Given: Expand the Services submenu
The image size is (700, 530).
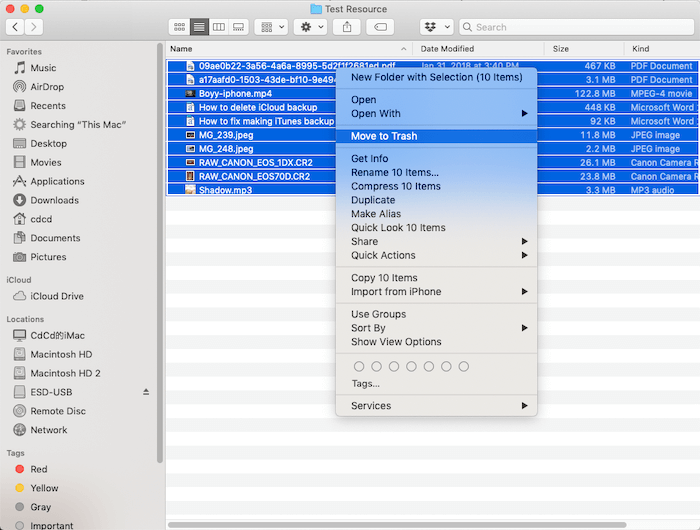Looking at the screenshot, I should 436,406.
